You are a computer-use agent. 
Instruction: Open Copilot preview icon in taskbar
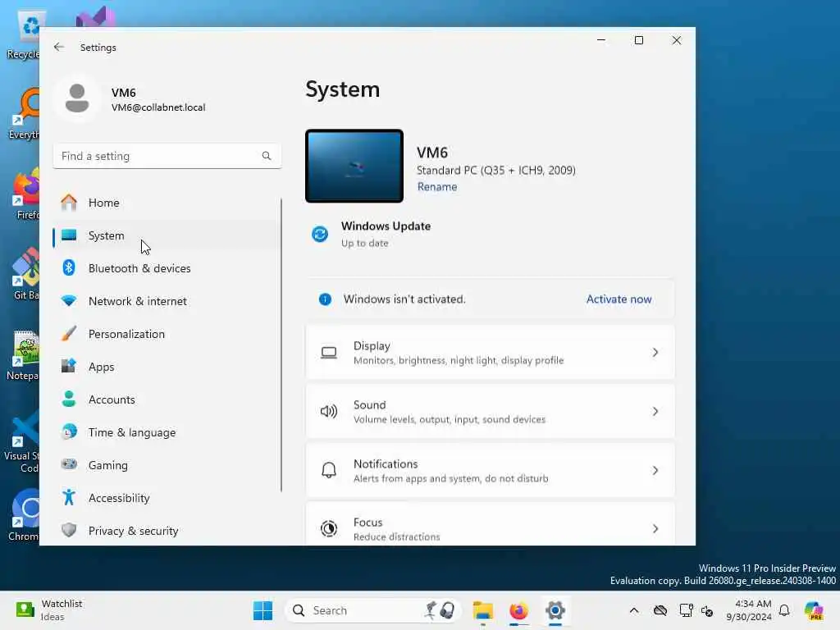coord(814,610)
